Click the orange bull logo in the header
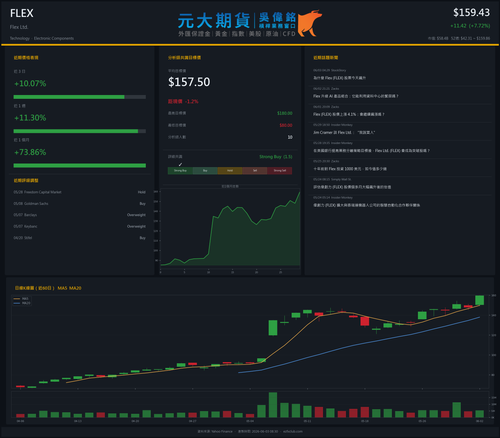 pos(310,23)
